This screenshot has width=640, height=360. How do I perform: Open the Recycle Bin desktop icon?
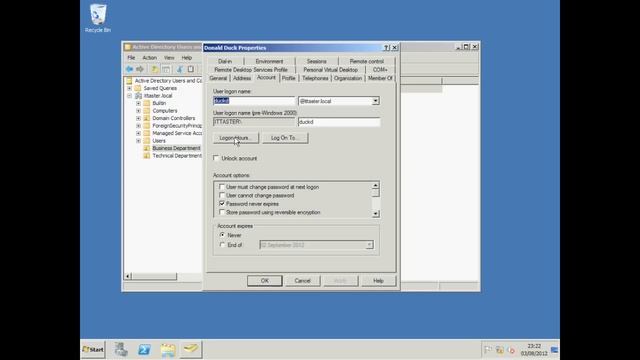coord(98,18)
